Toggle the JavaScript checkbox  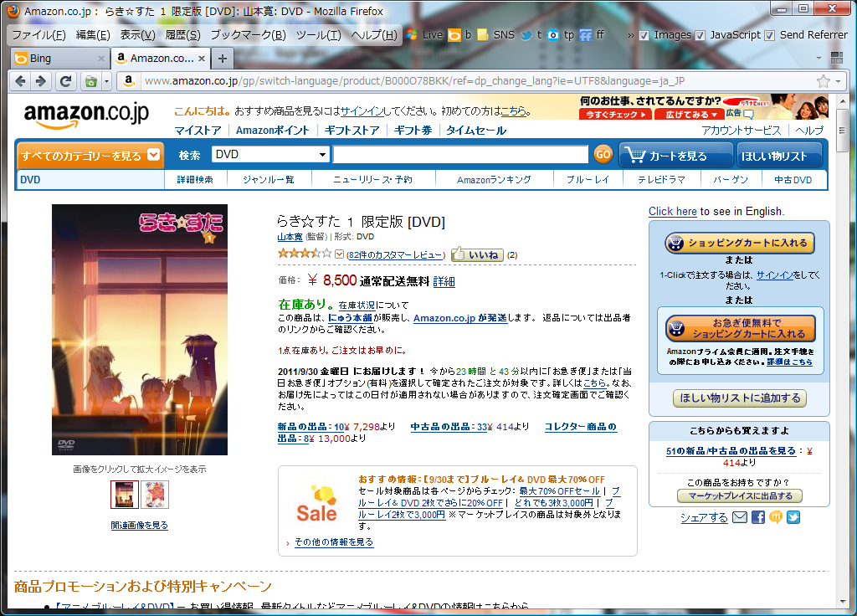click(x=700, y=35)
